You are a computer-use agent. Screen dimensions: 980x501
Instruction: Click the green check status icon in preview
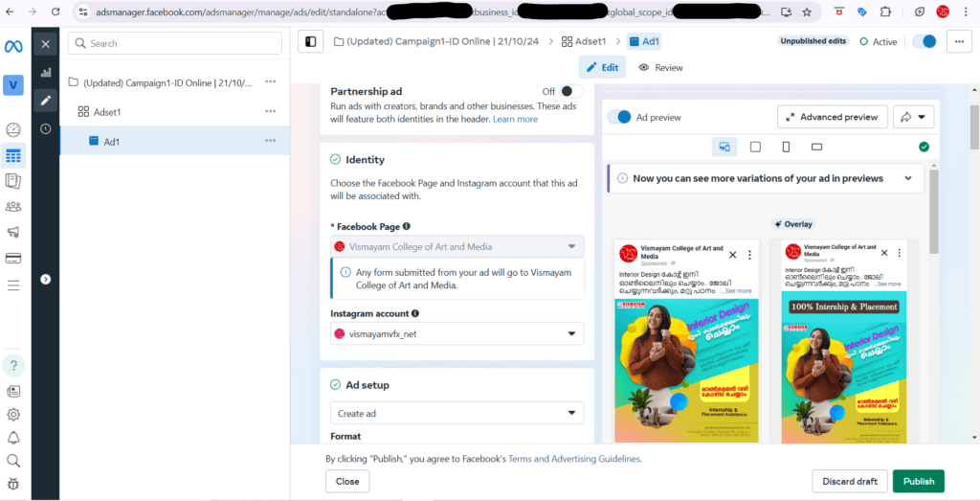tap(924, 147)
